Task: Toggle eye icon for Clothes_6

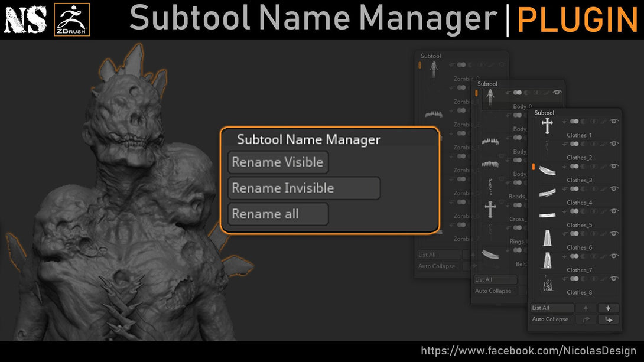Action: [614, 233]
